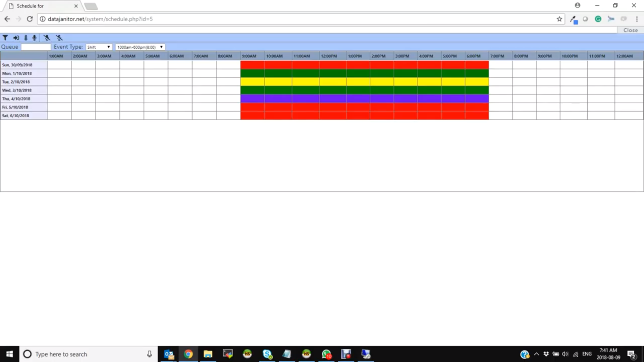Image resolution: width=644 pixels, height=362 pixels.
Task: Bookmark this page with the star icon
Action: tap(559, 19)
